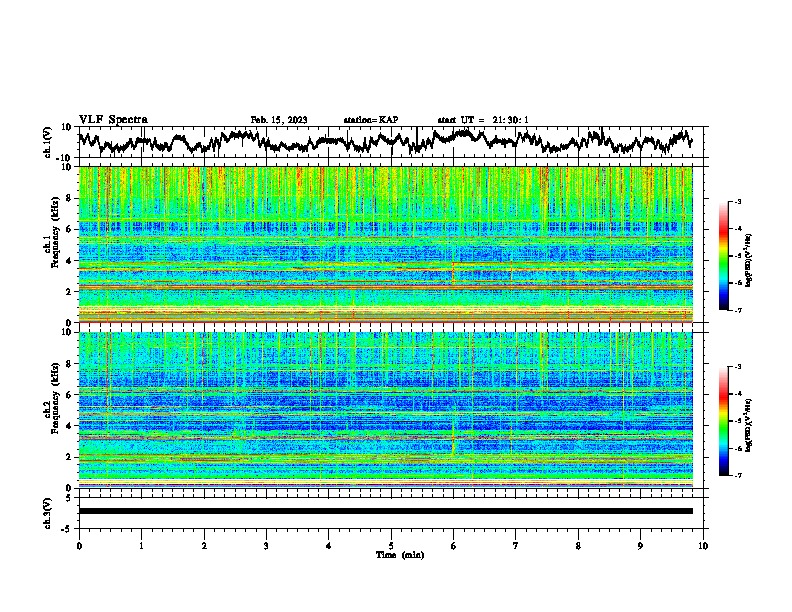Click the "-10" tick on ch.1(V) axis
The width and height of the screenshot is (792, 612).
click(65, 158)
